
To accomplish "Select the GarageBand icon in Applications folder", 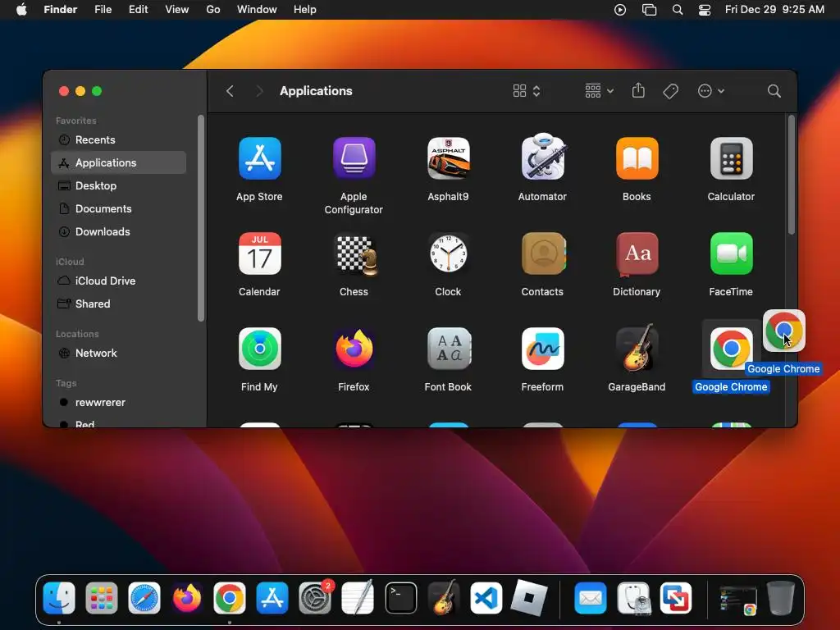I will click(636, 348).
